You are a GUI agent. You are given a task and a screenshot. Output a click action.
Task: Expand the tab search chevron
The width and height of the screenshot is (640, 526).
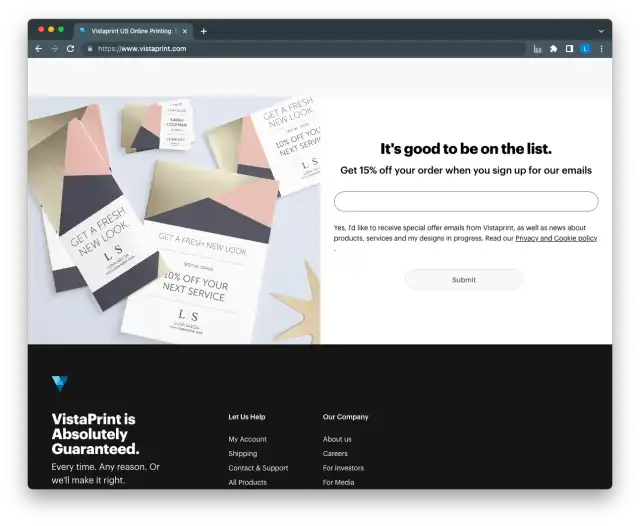(601, 31)
